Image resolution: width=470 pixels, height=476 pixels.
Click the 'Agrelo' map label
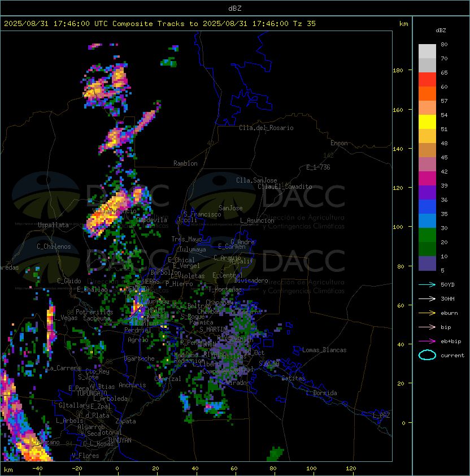coord(138,340)
